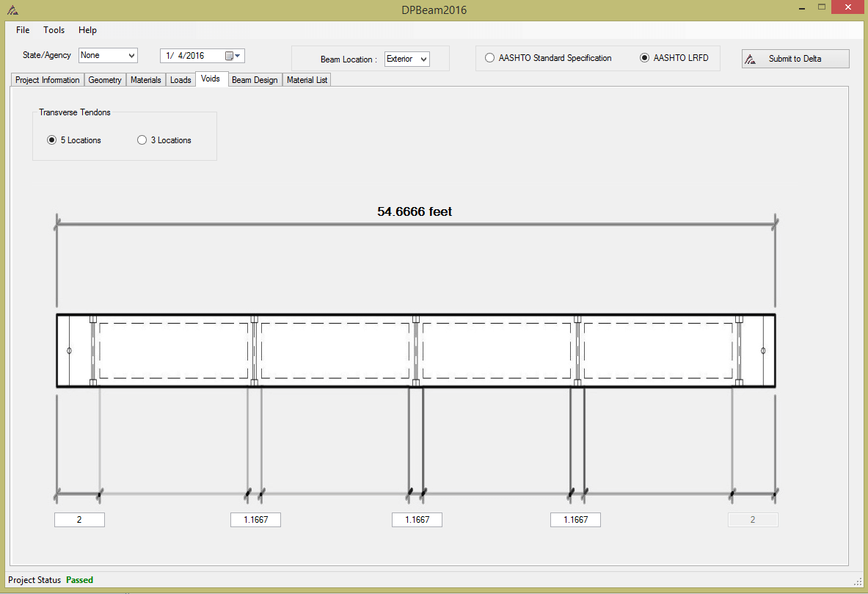
Task: Click the center 1.1667 spacing input field
Action: [417, 520]
